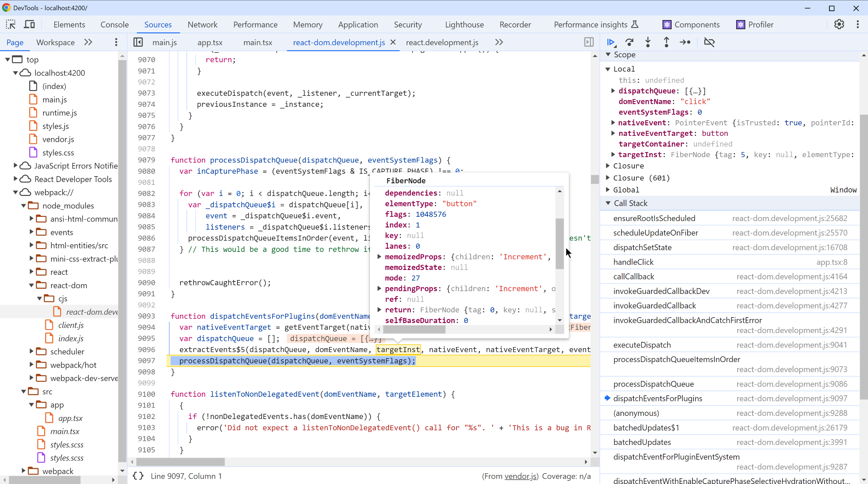
Task: Expand nativeEvent PointerEvent in scope
Action: [x=613, y=123]
